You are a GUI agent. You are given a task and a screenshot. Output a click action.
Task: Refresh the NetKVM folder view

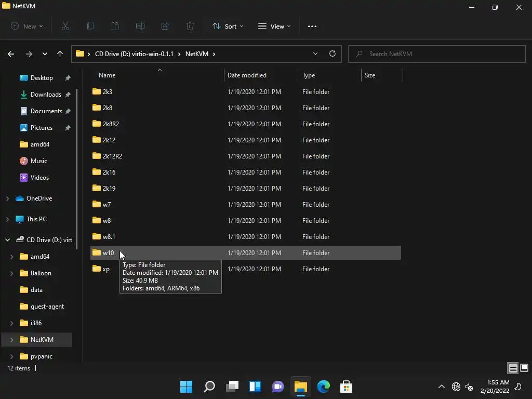pyautogui.click(x=332, y=54)
